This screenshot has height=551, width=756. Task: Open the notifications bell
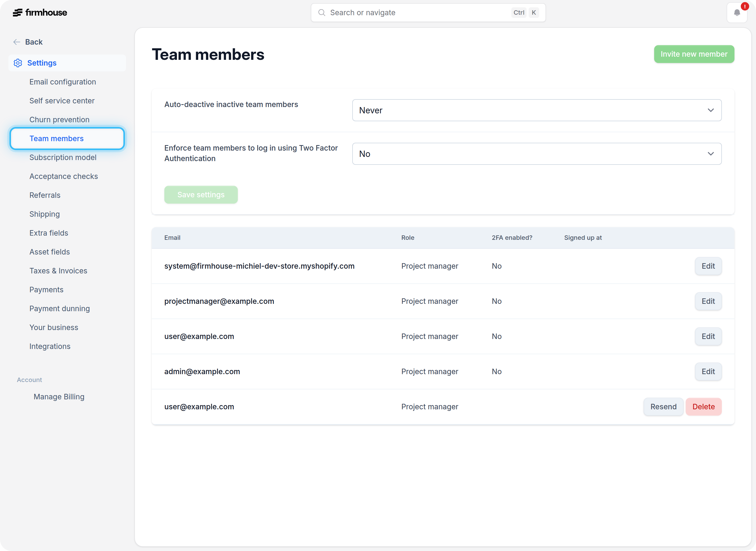pyautogui.click(x=737, y=13)
